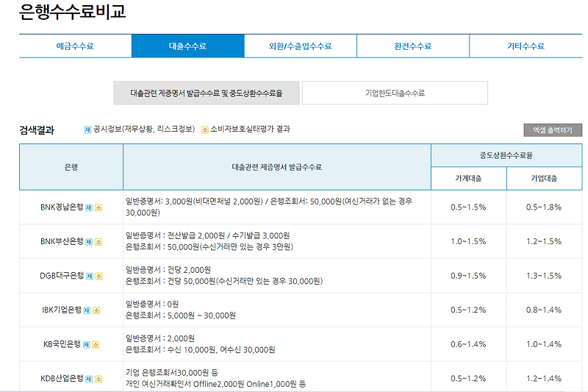This screenshot has width=588, height=392.
Task: Click IBK기업은행 기업대출 rate 0.8~1.4%
Action: coord(544,310)
